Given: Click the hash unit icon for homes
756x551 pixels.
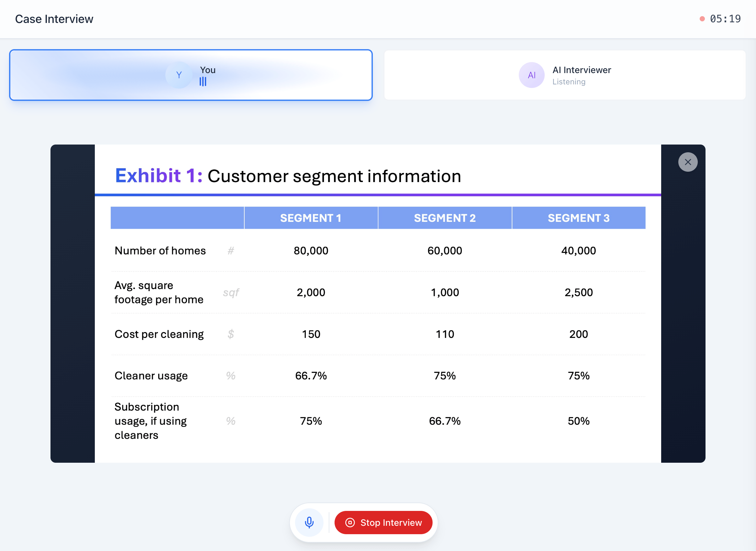Looking at the screenshot, I should pos(231,251).
